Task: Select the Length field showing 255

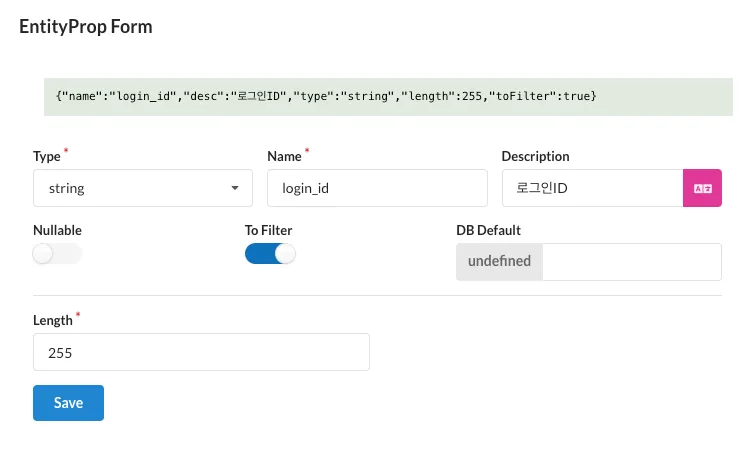Action: tap(201, 353)
